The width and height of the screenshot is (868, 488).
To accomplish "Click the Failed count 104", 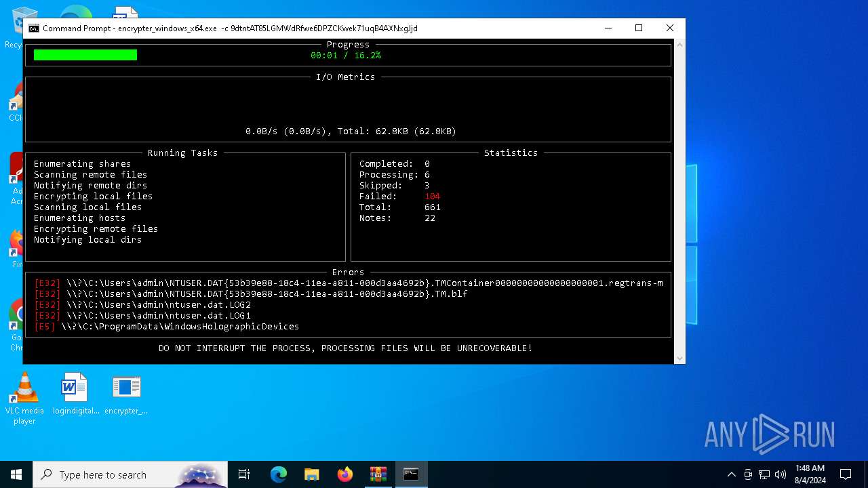I will point(432,196).
